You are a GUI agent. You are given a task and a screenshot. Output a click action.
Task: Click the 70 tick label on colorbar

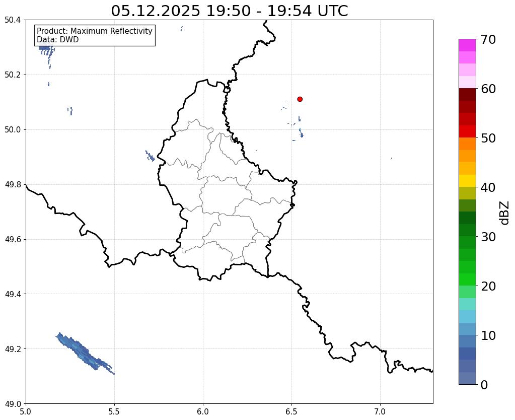tap(488, 39)
